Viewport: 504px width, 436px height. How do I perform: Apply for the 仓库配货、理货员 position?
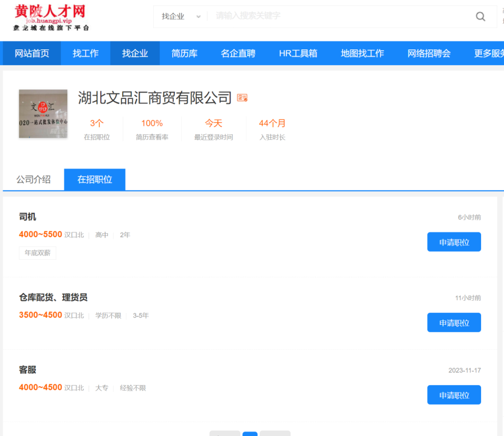click(x=454, y=323)
